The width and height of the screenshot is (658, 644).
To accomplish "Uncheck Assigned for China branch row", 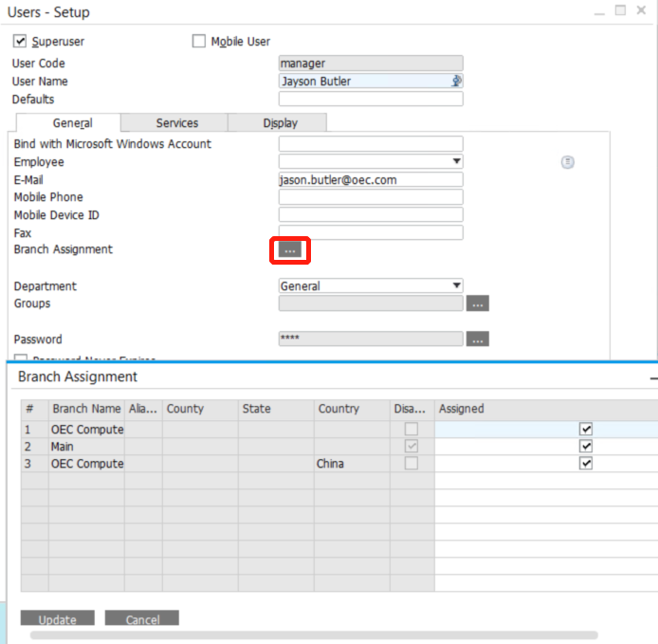I will [586, 464].
